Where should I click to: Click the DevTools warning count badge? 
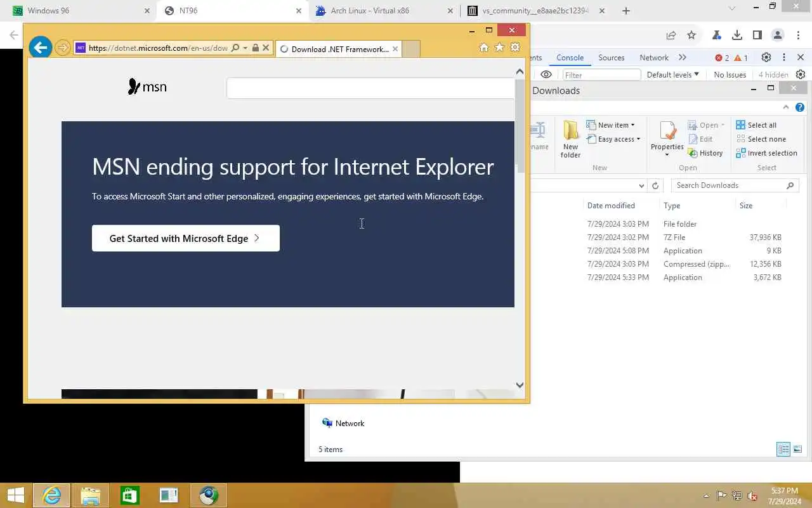pyautogui.click(x=741, y=58)
